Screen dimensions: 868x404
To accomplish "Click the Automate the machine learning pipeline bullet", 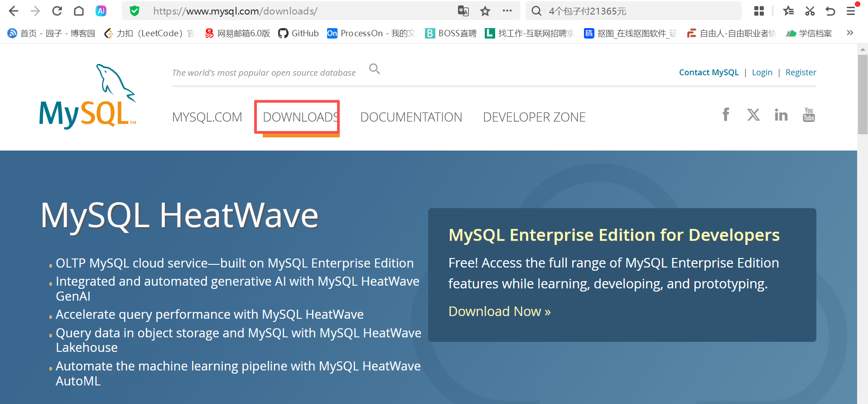I will (238, 373).
